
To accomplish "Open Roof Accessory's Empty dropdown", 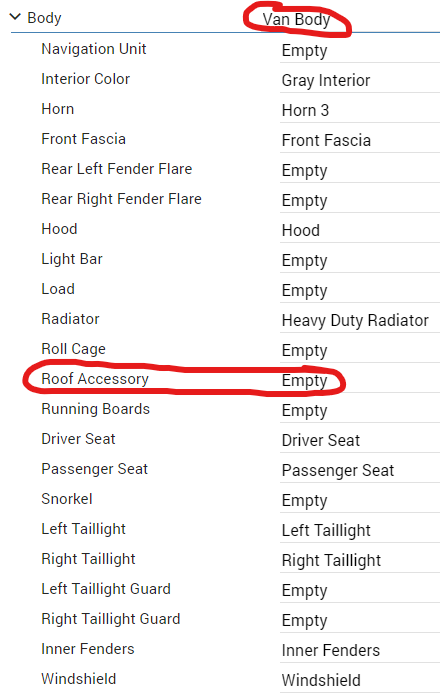I will [x=360, y=380].
